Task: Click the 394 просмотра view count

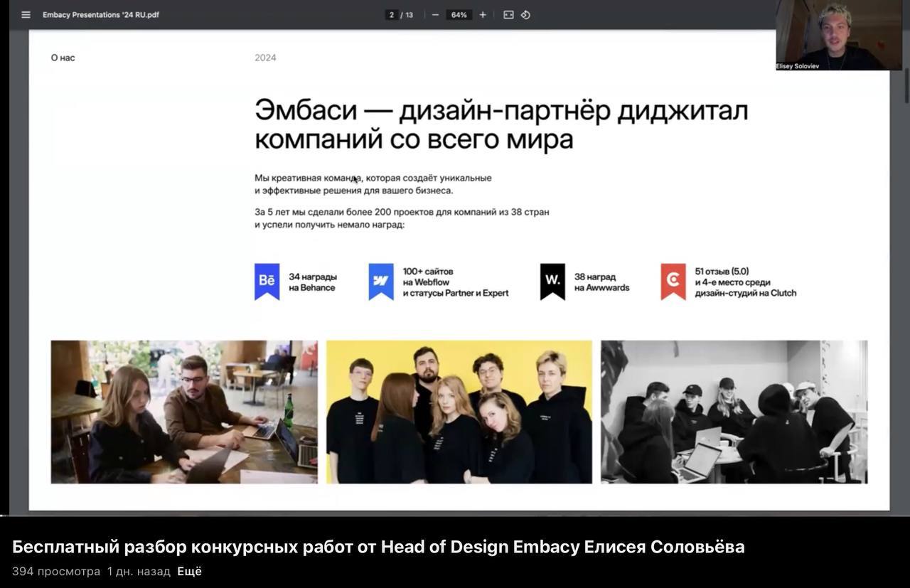Action: (x=56, y=572)
